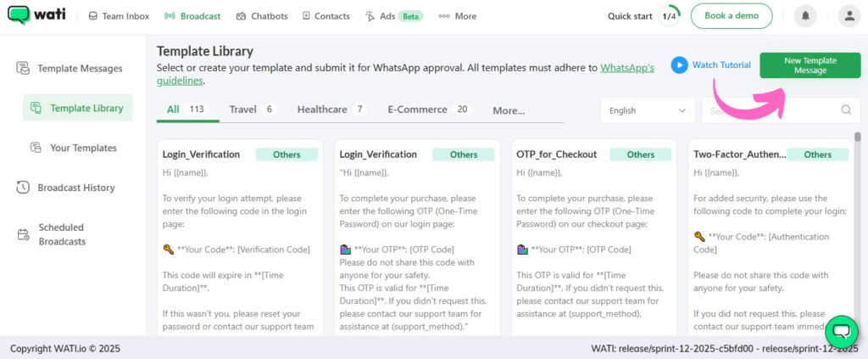The width and height of the screenshot is (868, 359).
Task: Open the green chat support widget
Action: click(x=842, y=330)
